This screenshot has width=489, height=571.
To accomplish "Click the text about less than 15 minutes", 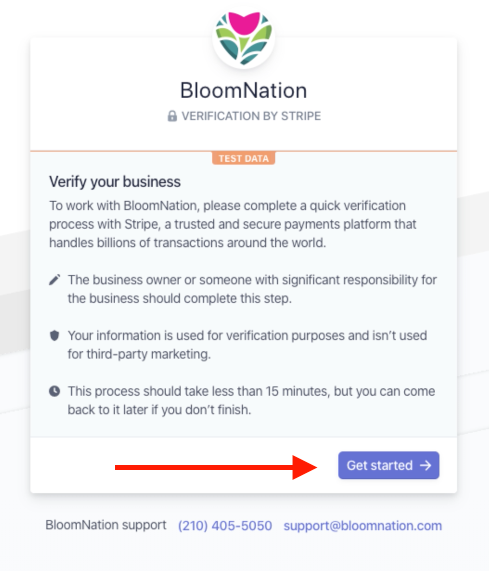I will (x=251, y=400).
